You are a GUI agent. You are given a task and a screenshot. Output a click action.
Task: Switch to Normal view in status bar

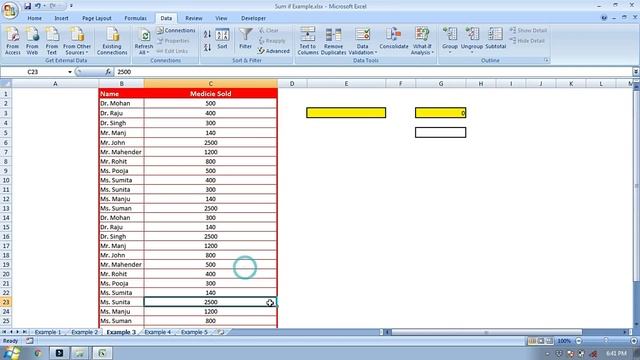pyautogui.click(x=532, y=341)
